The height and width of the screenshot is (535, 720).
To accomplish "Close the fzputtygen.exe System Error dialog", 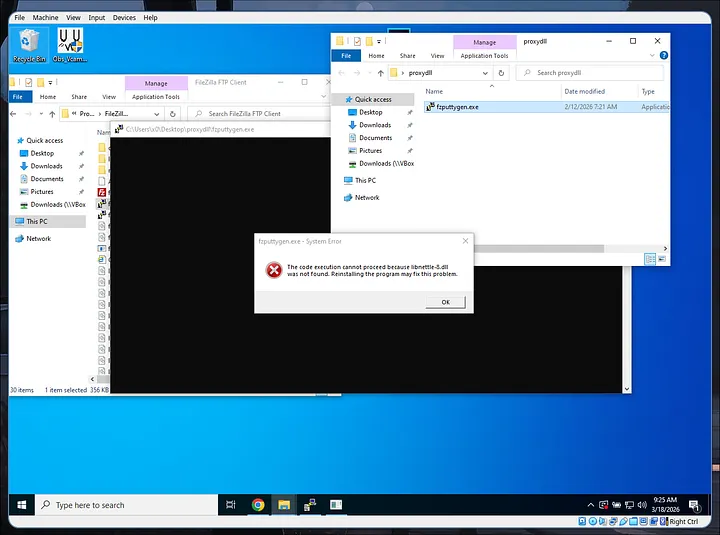I will tap(465, 241).
